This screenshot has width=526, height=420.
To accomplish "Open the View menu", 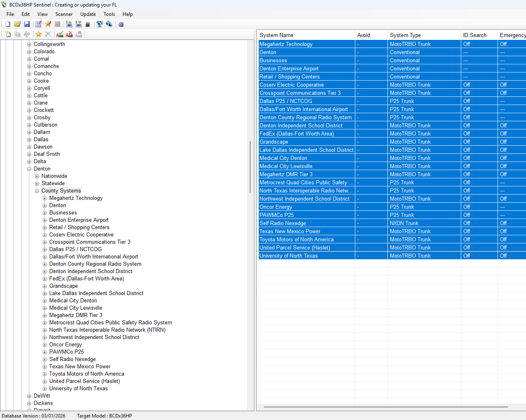I will pyautogui.click(x=42, y=14).
